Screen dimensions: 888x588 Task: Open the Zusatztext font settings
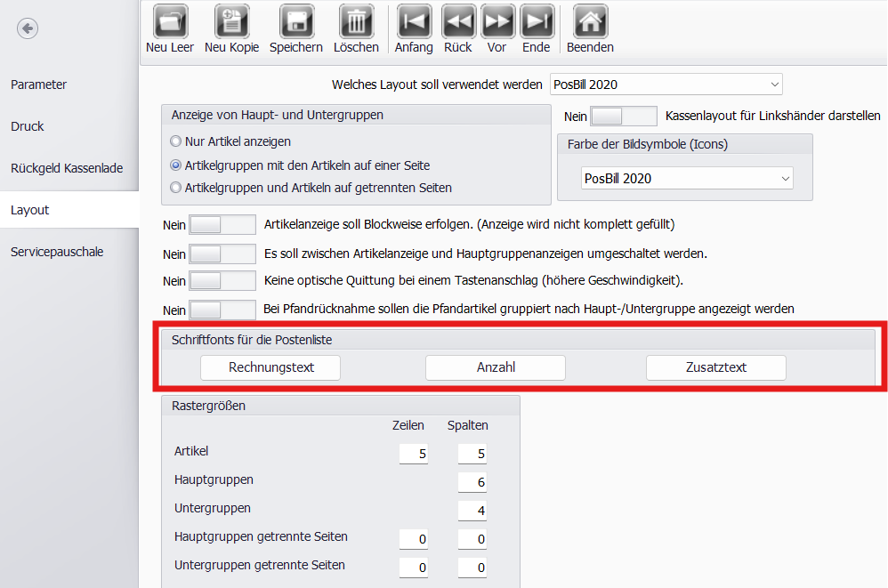pos(715,367)
